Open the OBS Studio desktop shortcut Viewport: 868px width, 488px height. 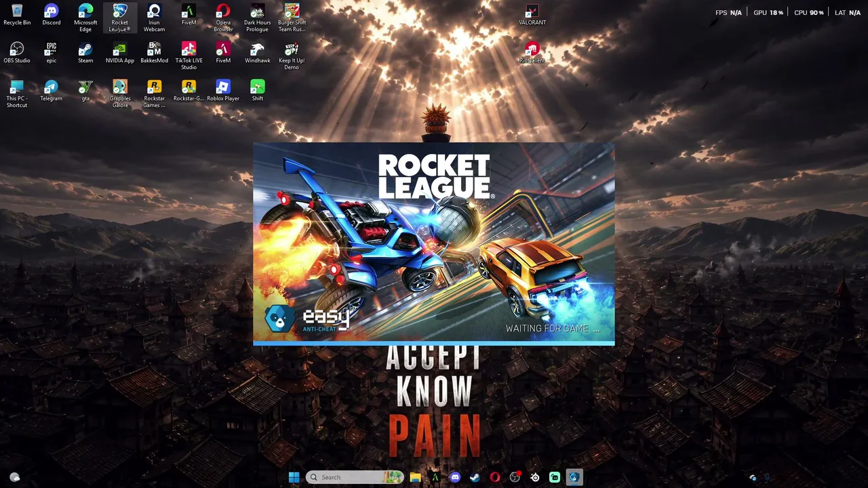[17, 53]
